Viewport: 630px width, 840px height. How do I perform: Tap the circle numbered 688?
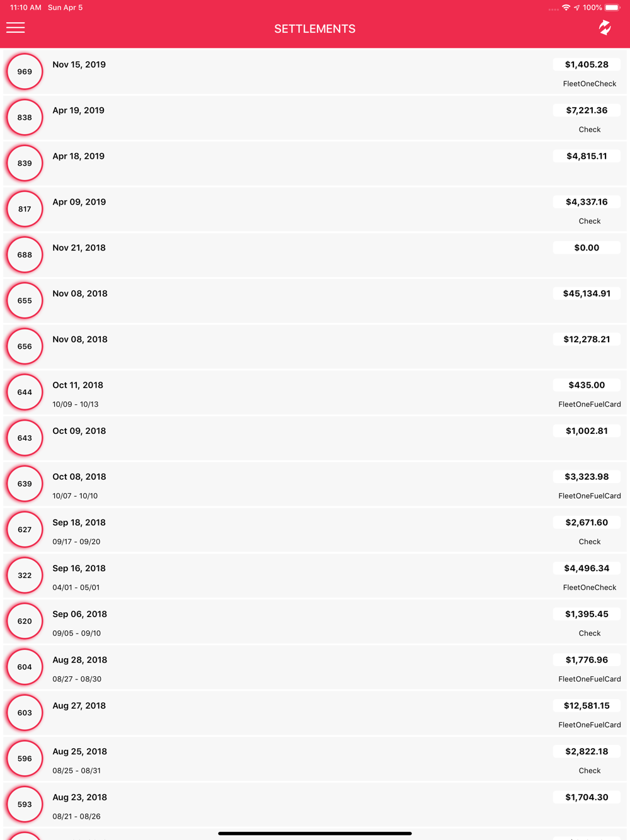25,255
